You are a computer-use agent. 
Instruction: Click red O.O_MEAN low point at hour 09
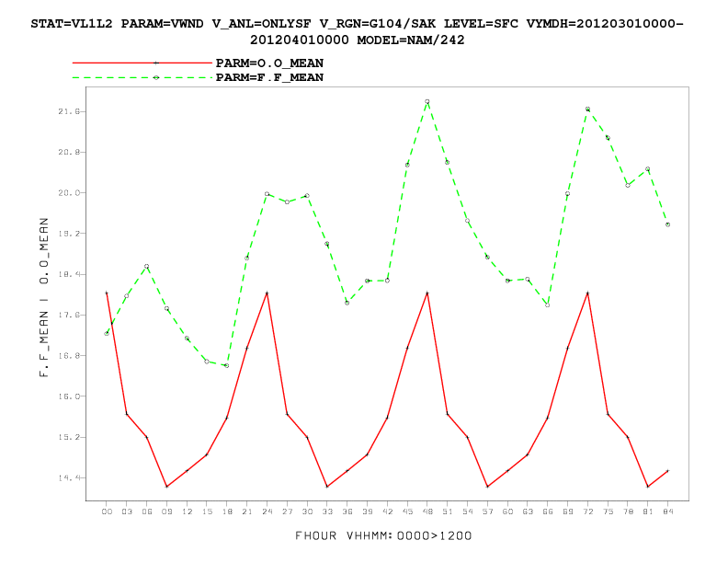[166, 487]
